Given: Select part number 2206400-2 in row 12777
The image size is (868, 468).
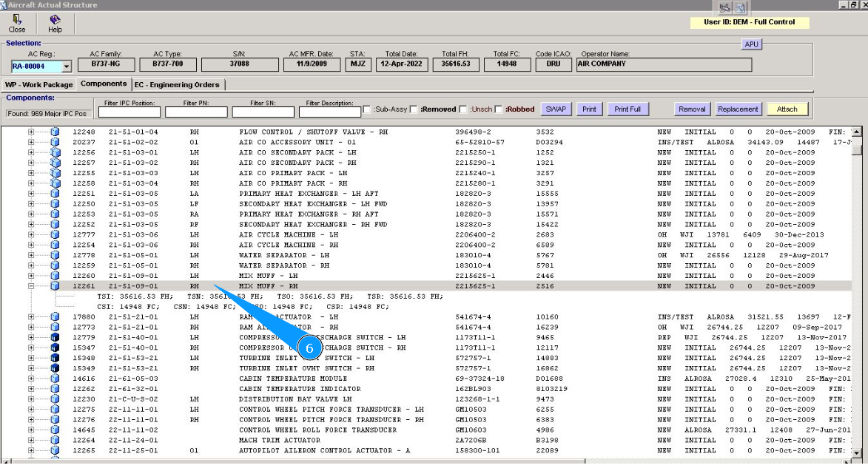Looking at the screenshot, I should [476, 234].
